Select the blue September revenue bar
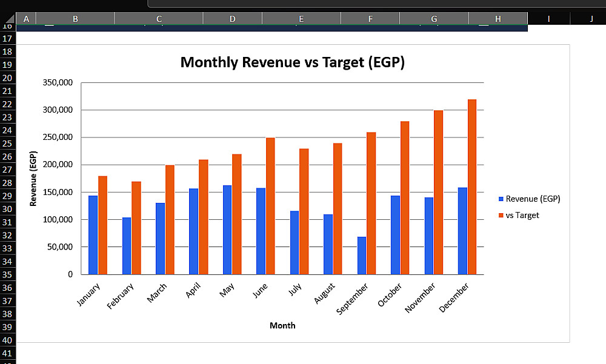Image resolution: width=606 pixels, height=364 pixels. click(362, 256)
